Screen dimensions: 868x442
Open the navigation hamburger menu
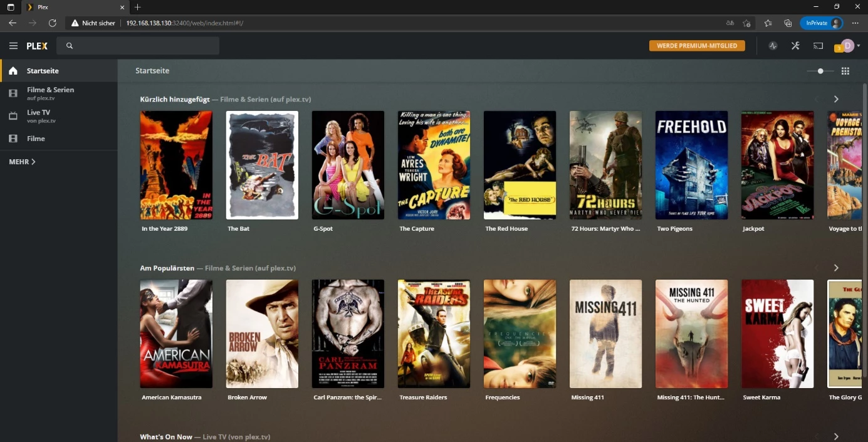pos(13,45)
